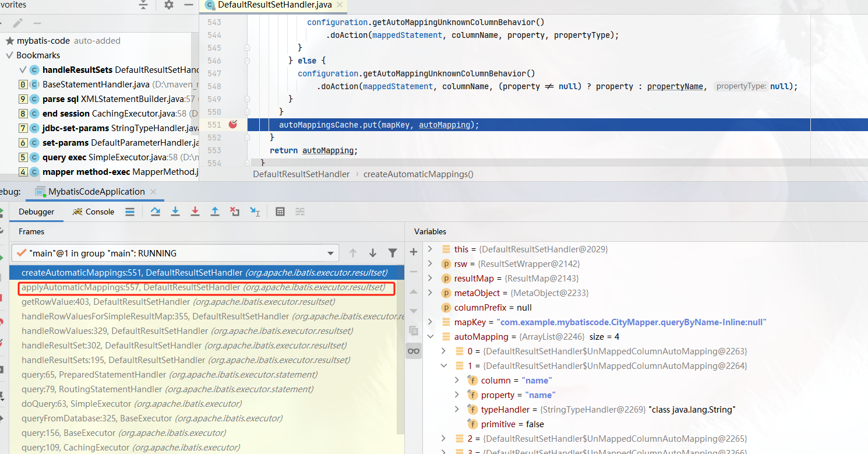Click the red Force Step Into icon
The width and height of the screenshot is (868, 454).
pos(195,212)
